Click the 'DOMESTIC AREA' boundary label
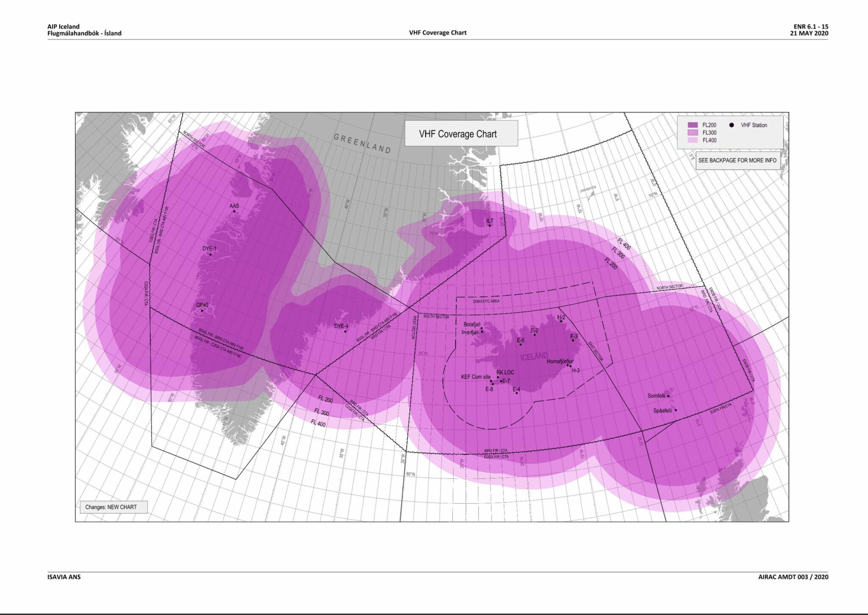The image size is (868, 615). [x=486, y=301]
